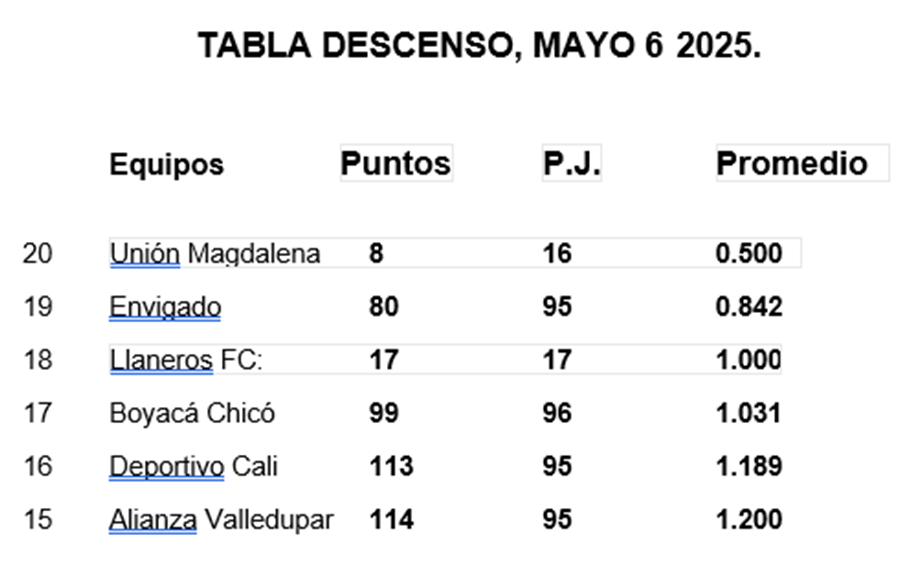Click the Unión Magdalena team name
The image size is (905, 569).
pos(215,254)
